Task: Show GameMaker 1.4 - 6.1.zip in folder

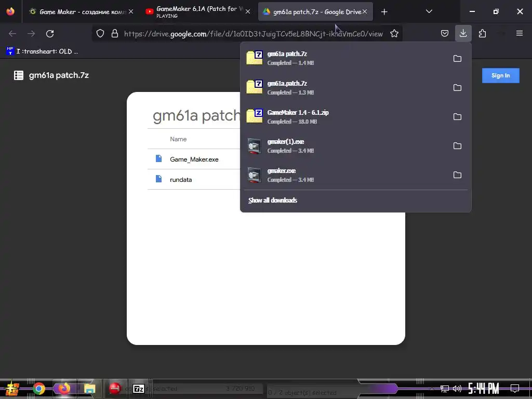Action: (x=457, y=117)
